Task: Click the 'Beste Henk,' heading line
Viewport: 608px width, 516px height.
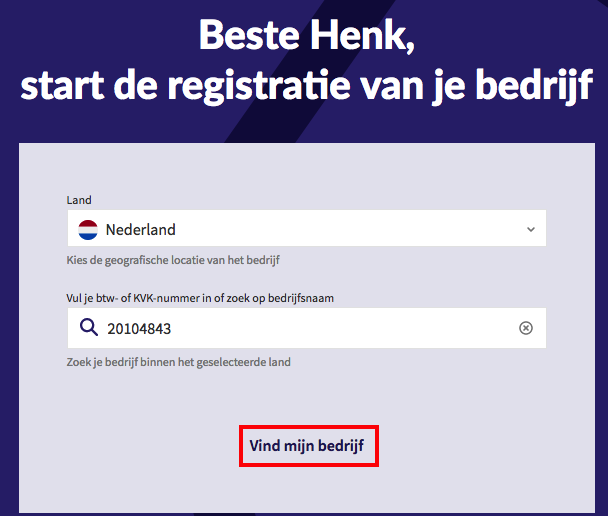Action: (x=305, y=35)
